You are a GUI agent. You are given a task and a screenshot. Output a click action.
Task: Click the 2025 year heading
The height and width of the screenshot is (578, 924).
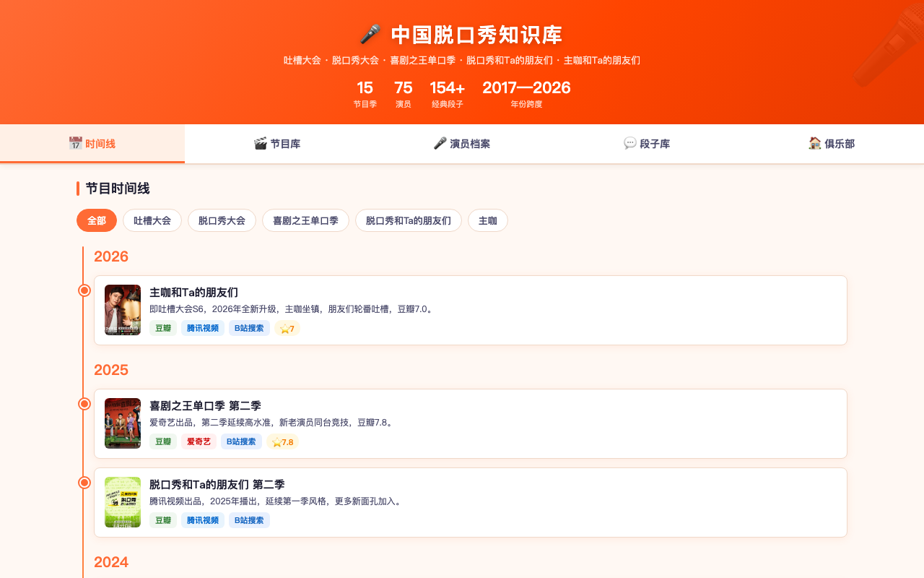click(x=111, y=370)
